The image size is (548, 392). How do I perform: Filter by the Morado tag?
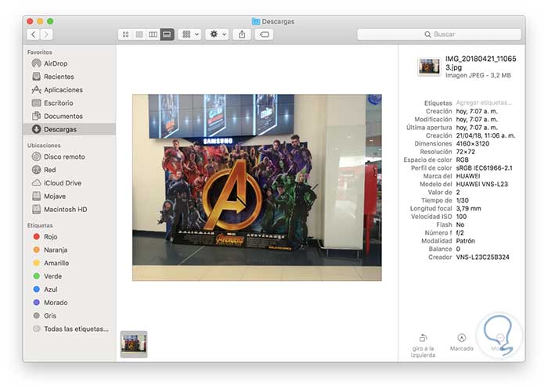point(69,303)
